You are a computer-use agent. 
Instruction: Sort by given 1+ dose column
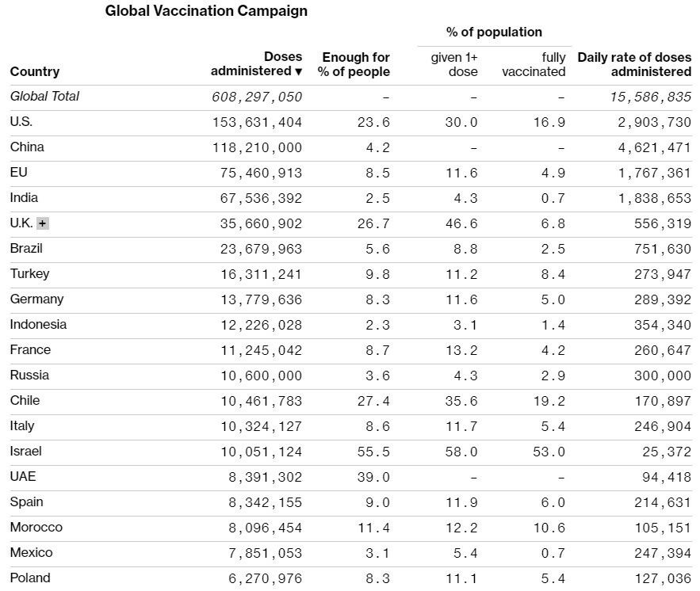(x=454, y=64)
